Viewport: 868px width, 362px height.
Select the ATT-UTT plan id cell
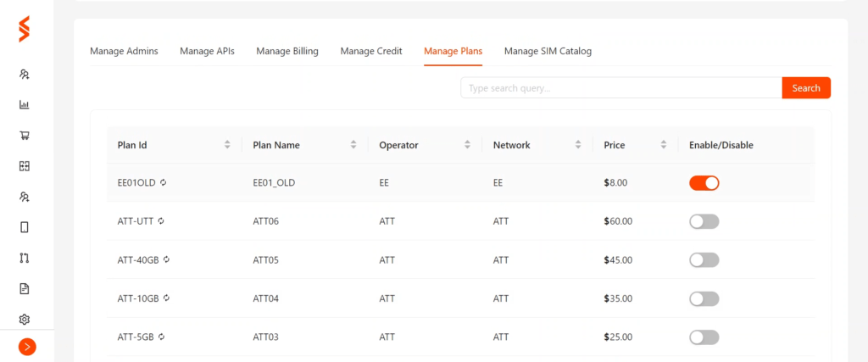coord(136,221)
